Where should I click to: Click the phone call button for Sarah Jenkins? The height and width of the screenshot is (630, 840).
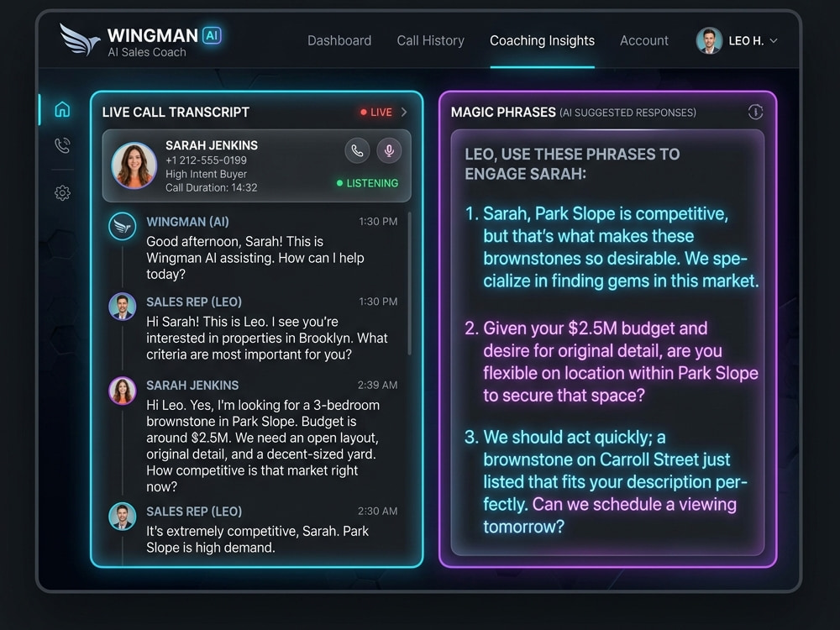point(357,150)
